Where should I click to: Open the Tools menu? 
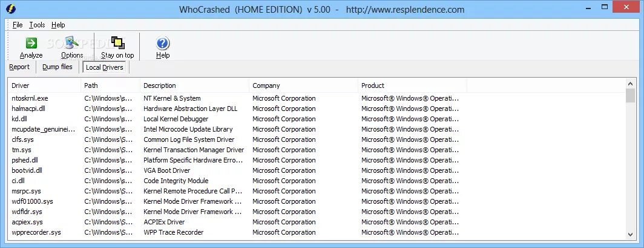point(37,25)
